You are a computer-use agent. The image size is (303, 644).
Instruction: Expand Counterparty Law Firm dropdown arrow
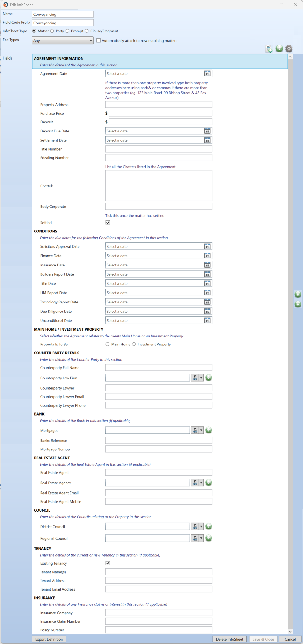click(201, 378)
